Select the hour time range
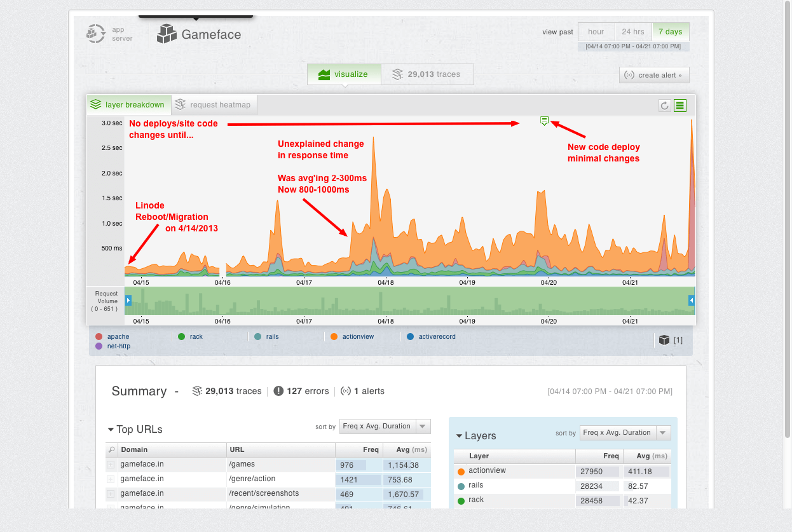 pos(596,32)
